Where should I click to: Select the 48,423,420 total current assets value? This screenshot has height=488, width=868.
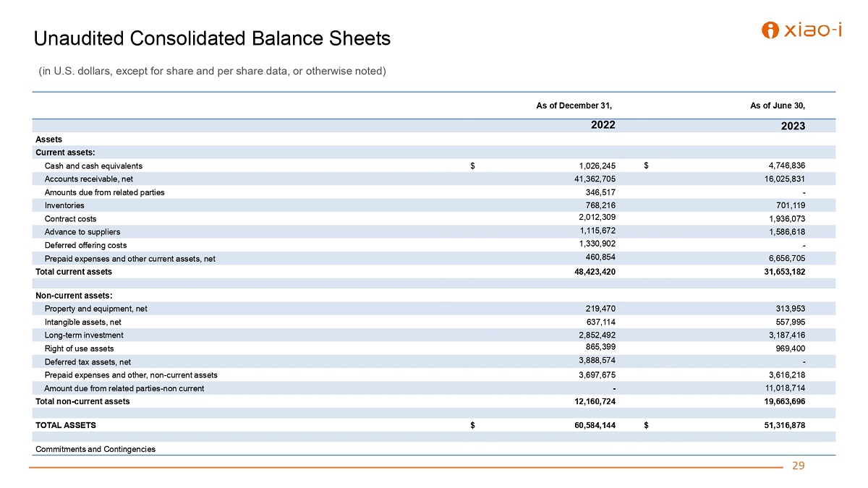point(591,272)
